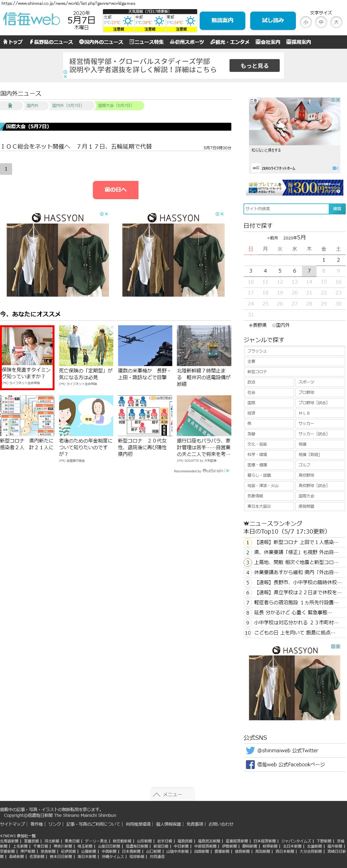The width and height of the screenshot is (347, 868).
Task: Click the サイトマップ footer link
Action: point(12,824)
